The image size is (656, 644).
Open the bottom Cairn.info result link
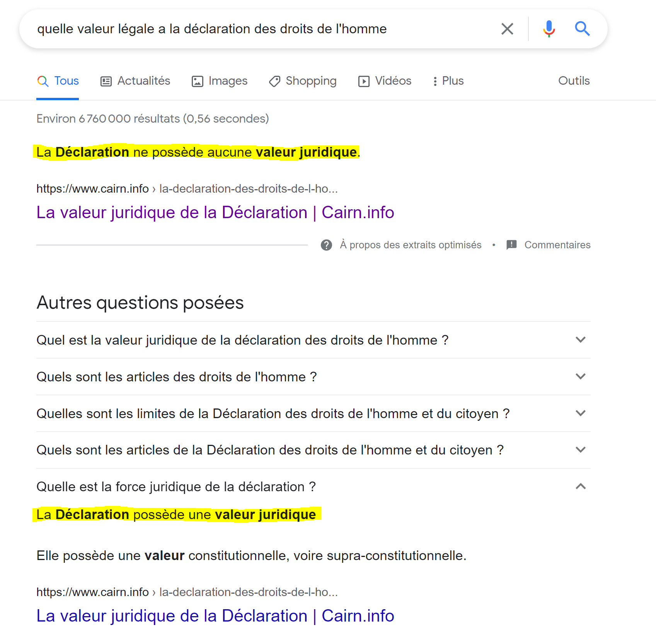click(x=215, y=616)
